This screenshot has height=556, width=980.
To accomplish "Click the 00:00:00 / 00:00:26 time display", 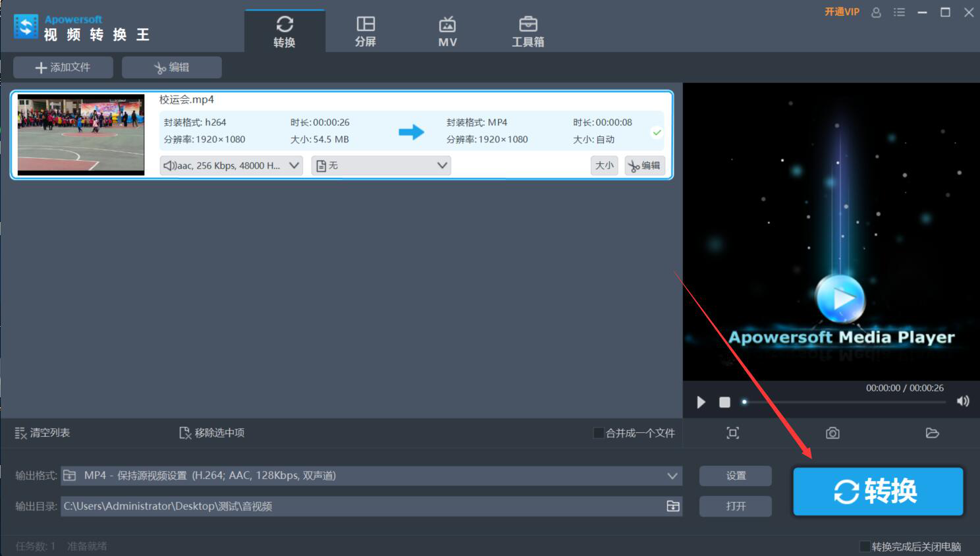I will 905,388.
